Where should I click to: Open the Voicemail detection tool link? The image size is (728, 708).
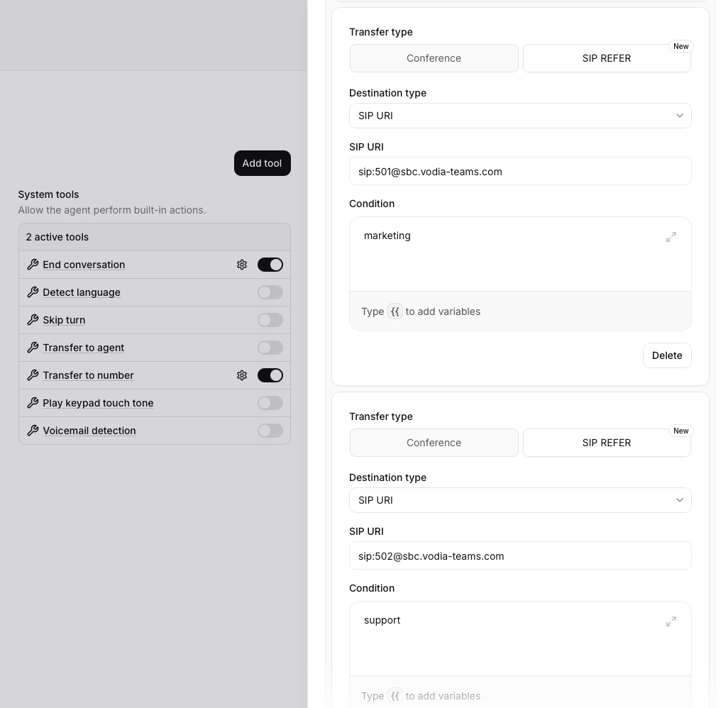pyautogui.click(x=89, y=431)
